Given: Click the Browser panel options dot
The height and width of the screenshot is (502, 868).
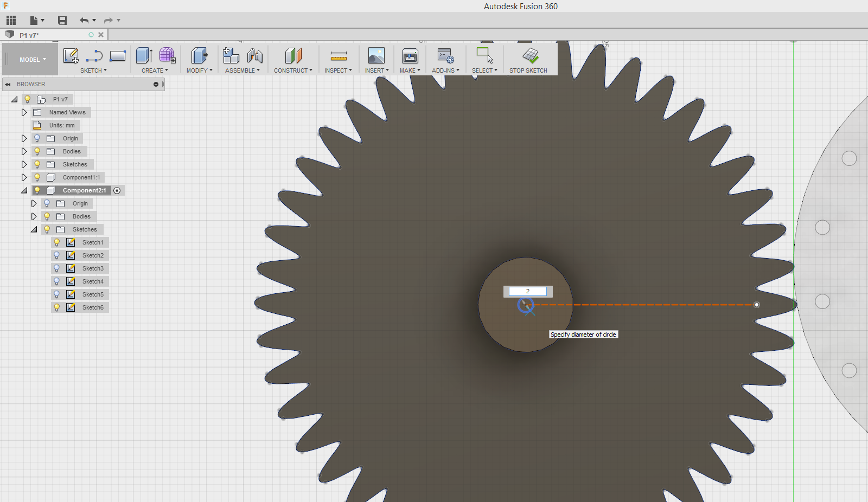Looking at the screenshot, I should tap(156, 85).
